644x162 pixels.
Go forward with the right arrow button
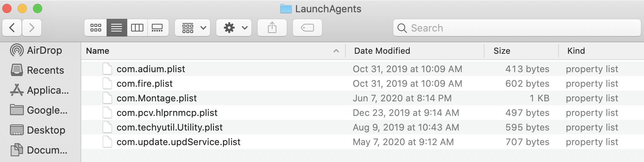click(32, 28)
